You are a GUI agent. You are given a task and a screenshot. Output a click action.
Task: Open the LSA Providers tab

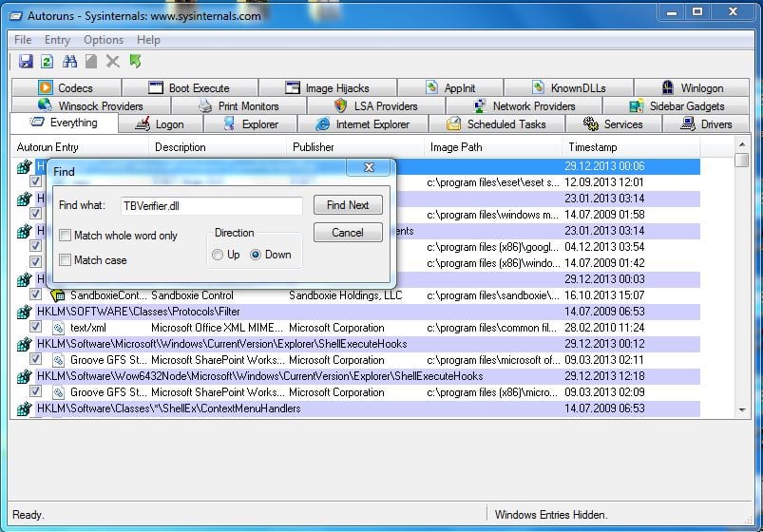point(376,105)
